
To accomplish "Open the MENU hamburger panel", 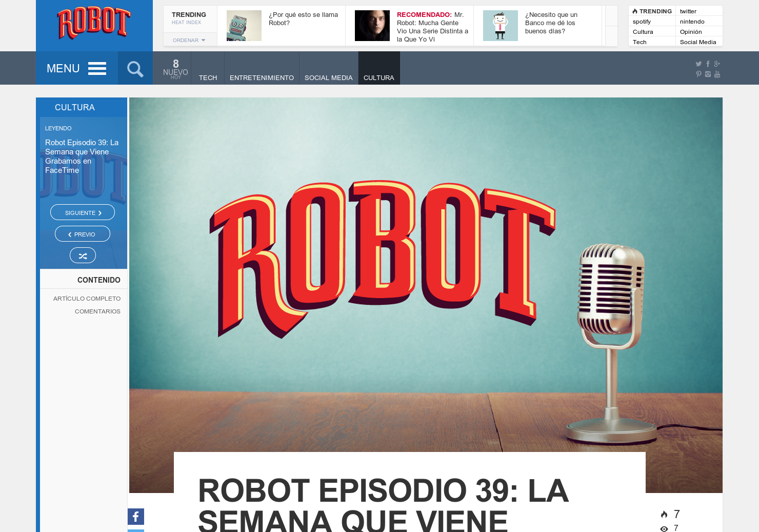I will point(76,68).
